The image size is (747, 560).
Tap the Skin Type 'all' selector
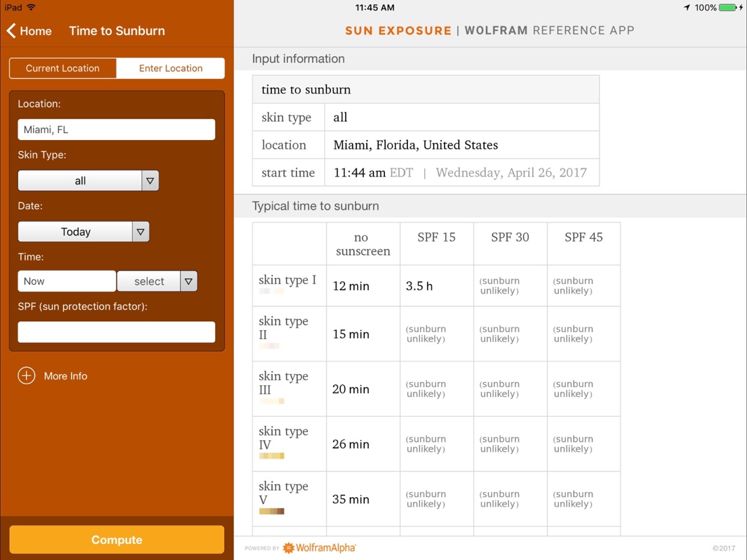point(80,181)
